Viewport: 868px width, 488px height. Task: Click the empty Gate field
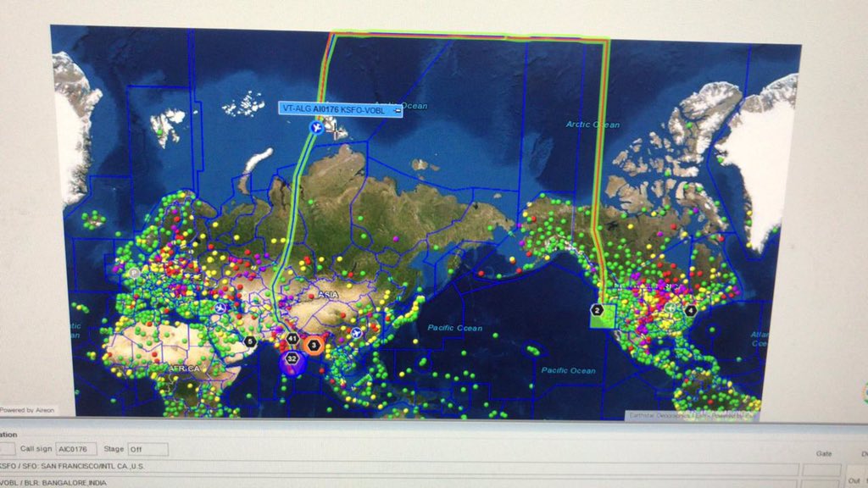tap(821, 470)
